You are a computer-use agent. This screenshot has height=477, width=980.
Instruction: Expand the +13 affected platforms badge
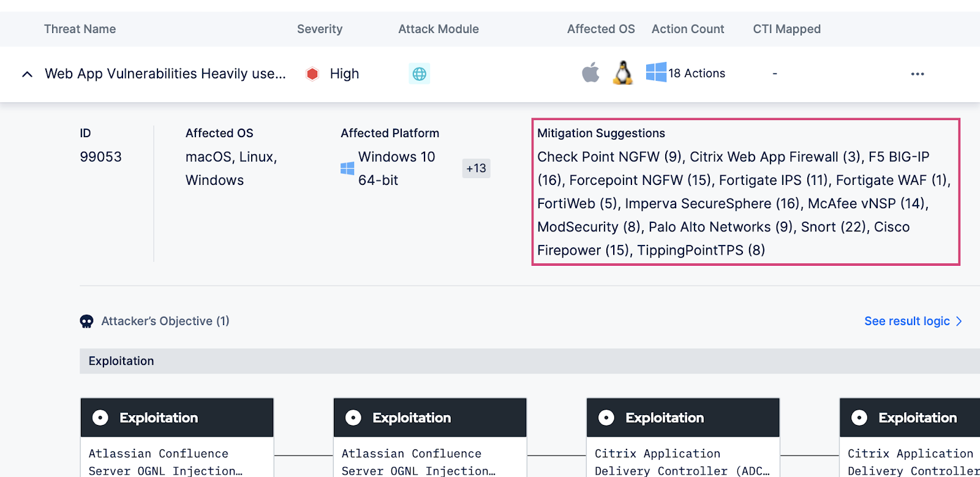click(x=476, y=168)
